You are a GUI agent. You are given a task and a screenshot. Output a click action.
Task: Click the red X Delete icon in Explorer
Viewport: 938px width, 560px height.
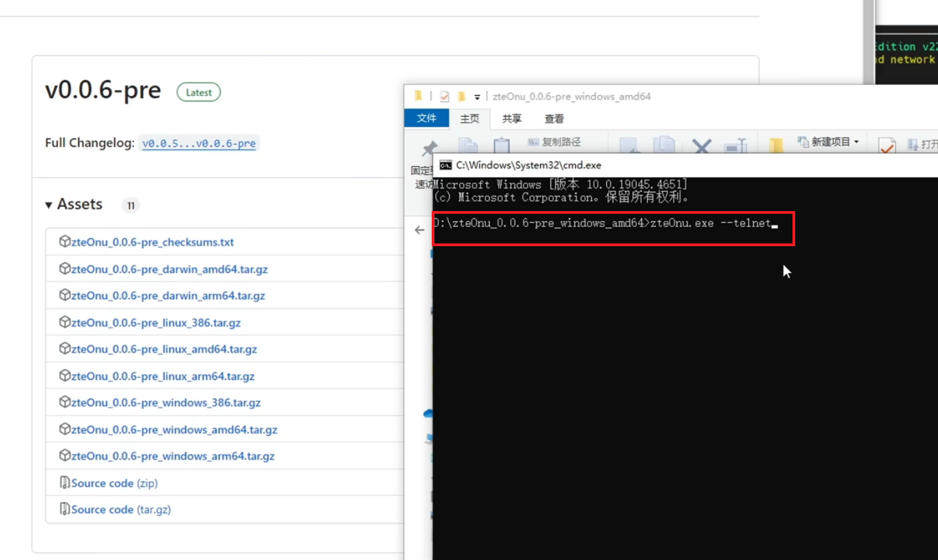point(701,146)
